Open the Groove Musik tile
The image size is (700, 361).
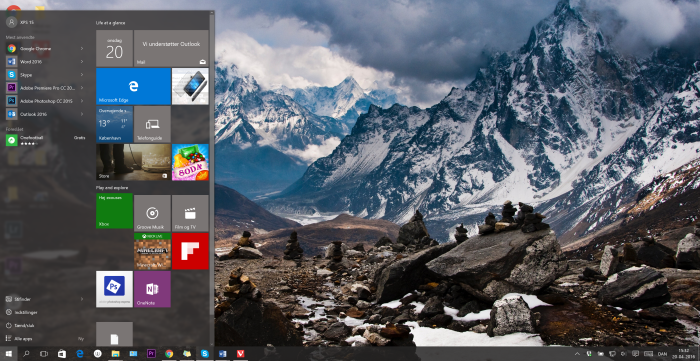pyautogui.click(x=152, y=213)
